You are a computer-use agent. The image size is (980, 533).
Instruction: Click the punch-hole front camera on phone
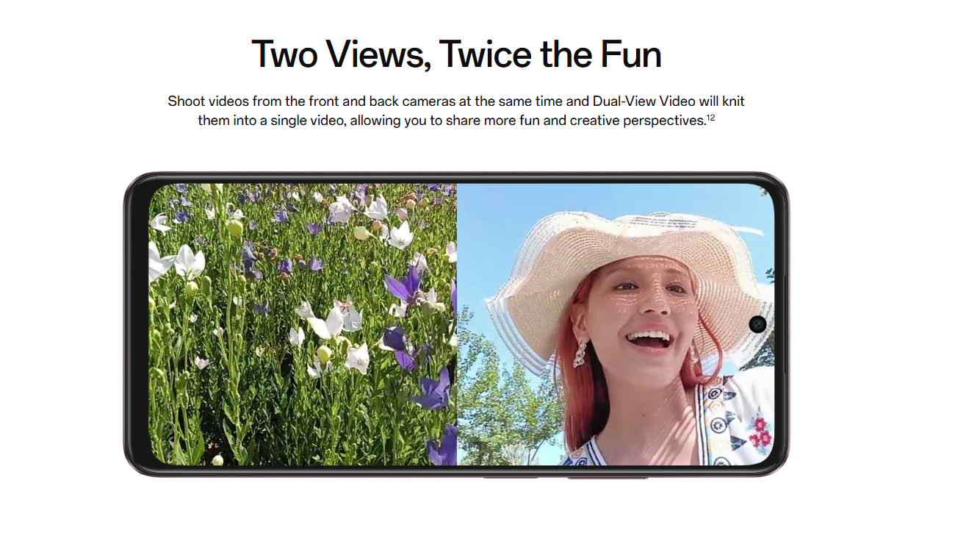click(757, 324)
